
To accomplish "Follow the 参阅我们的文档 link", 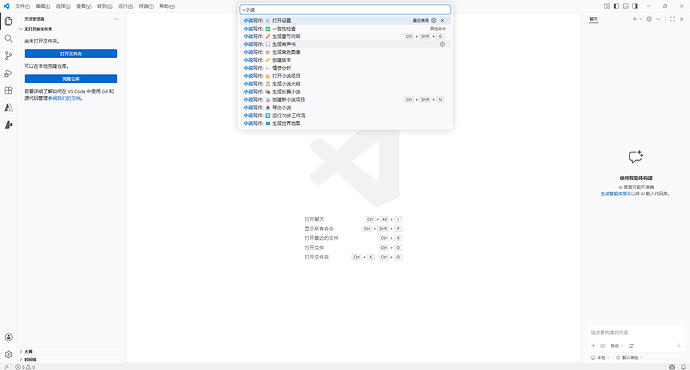I will [64, 99].
